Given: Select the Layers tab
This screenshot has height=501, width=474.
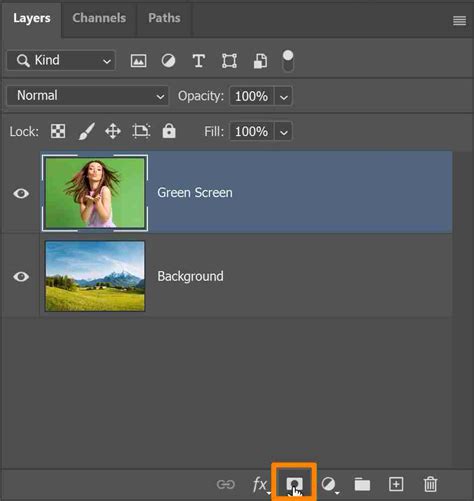Looking at the screenshot, I should [32, 18].
